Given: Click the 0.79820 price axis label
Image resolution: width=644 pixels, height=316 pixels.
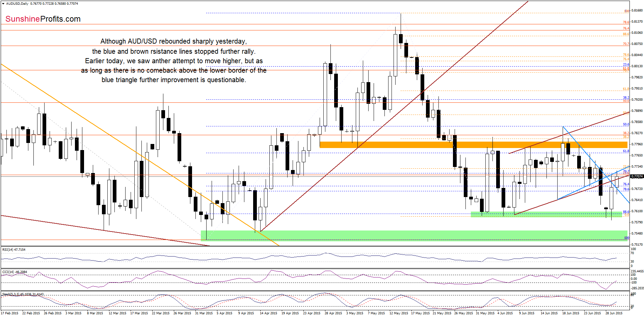Looking at the screenshot, I should [637, 77].
